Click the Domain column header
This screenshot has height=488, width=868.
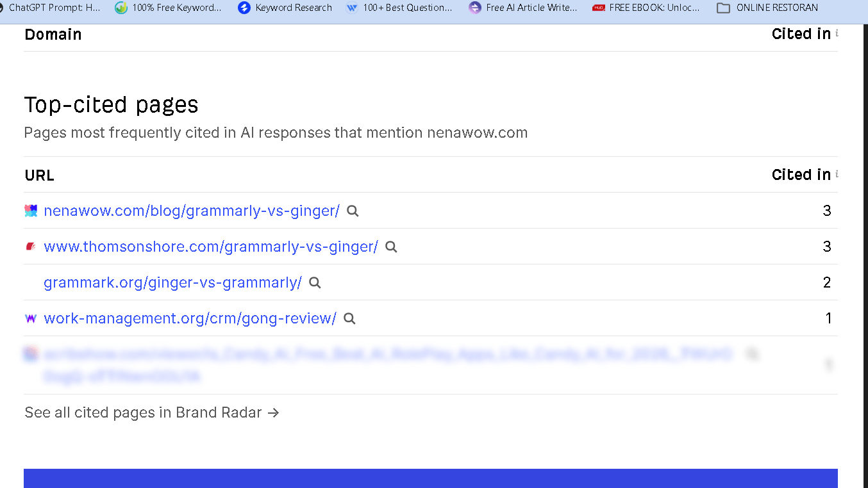pos(53,35)
